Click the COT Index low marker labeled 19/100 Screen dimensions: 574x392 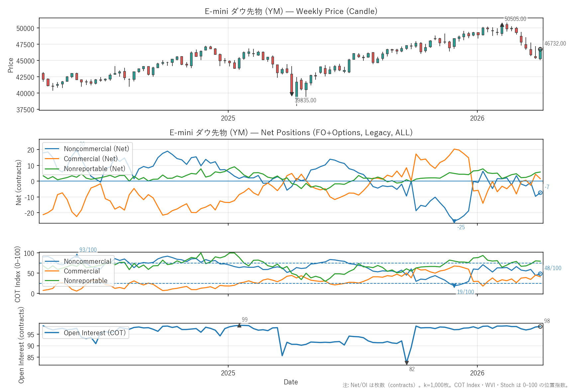click(x=454, y=286)
